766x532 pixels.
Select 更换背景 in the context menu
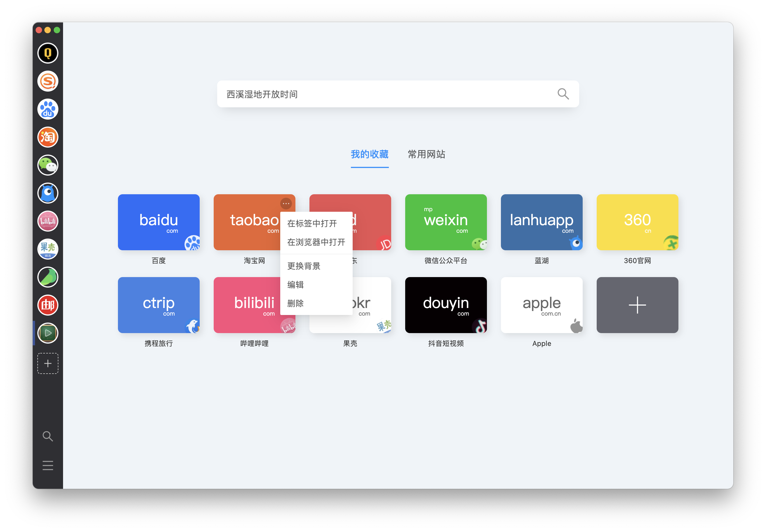pyautogui.click(x=304, y=266)
